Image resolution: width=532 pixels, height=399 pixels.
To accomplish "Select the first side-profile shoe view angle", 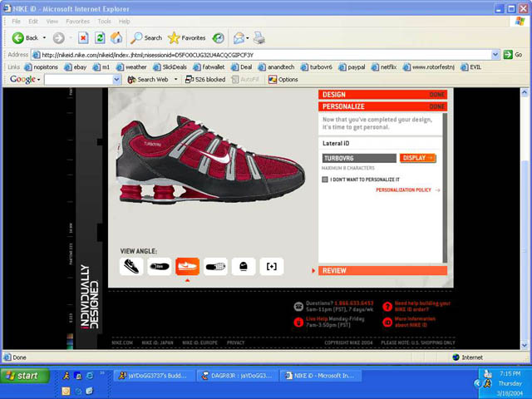I will point(132,266).
